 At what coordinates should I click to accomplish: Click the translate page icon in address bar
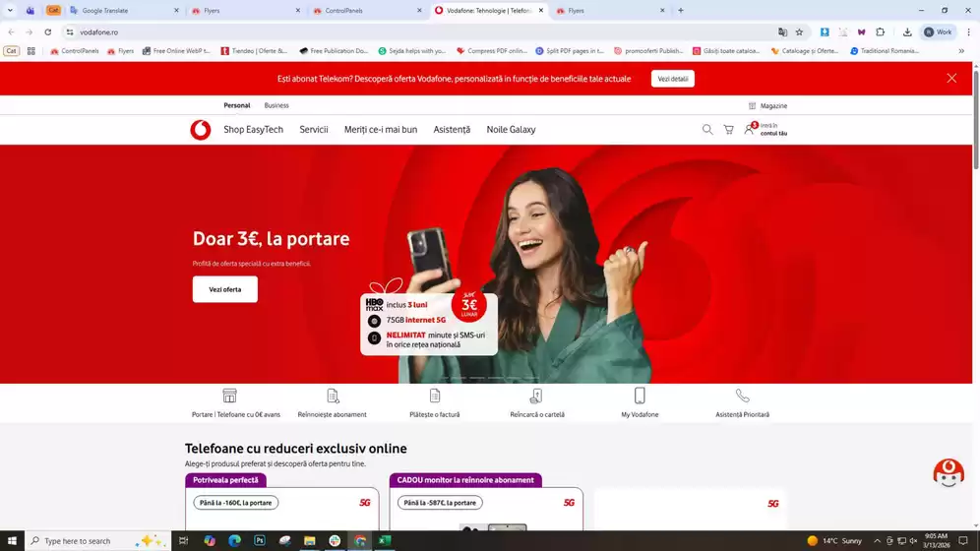(x=782, y=31)
